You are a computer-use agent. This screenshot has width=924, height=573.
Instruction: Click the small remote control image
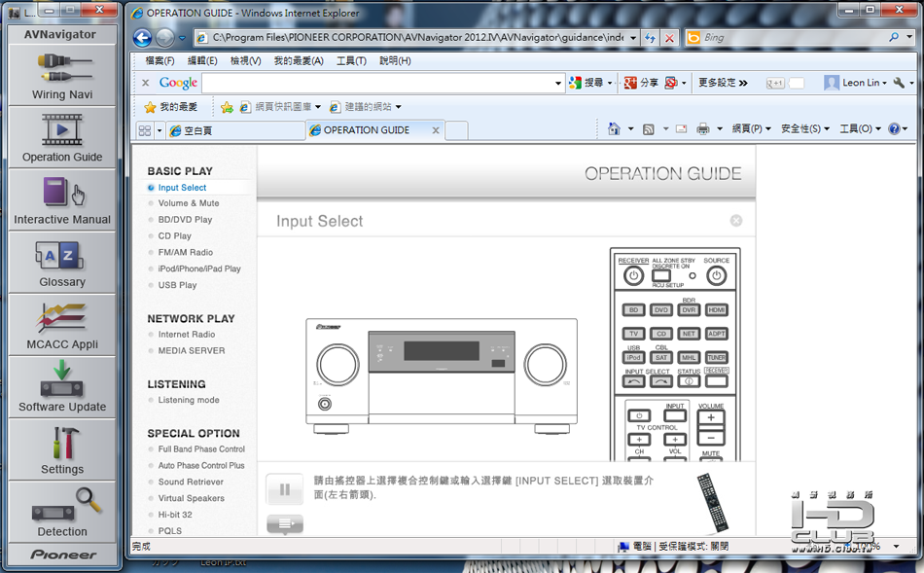tap(712, 502)
